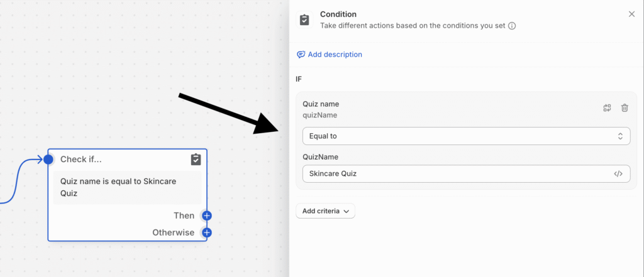The width and height of the screenshot is (644, 277).
Task: Select the Check if... node title
Action: (81, 159)
